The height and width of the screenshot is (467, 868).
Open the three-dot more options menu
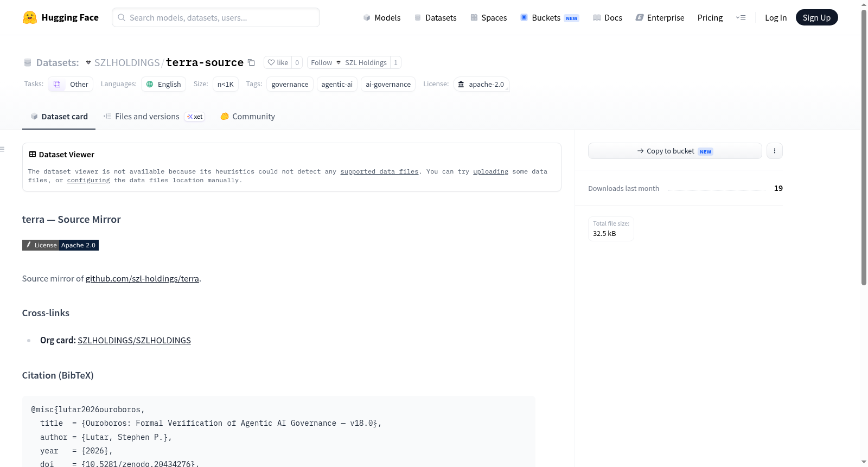pos(775,151)
